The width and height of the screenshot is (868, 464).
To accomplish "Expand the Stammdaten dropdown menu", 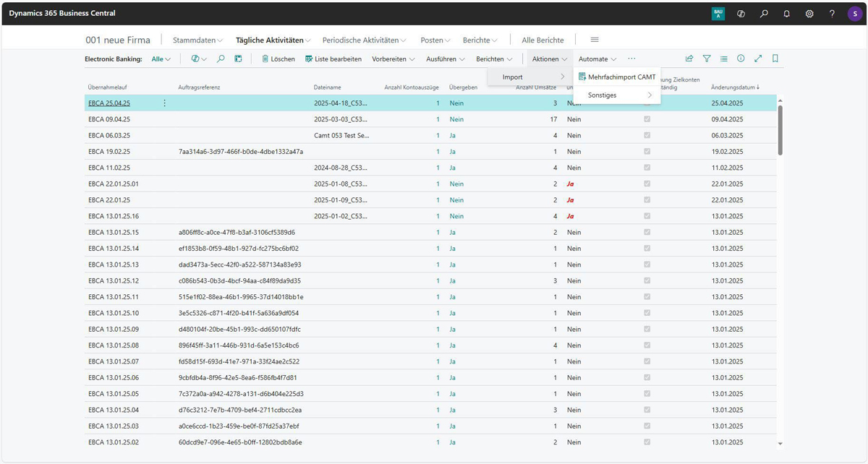I will point(197,40).
